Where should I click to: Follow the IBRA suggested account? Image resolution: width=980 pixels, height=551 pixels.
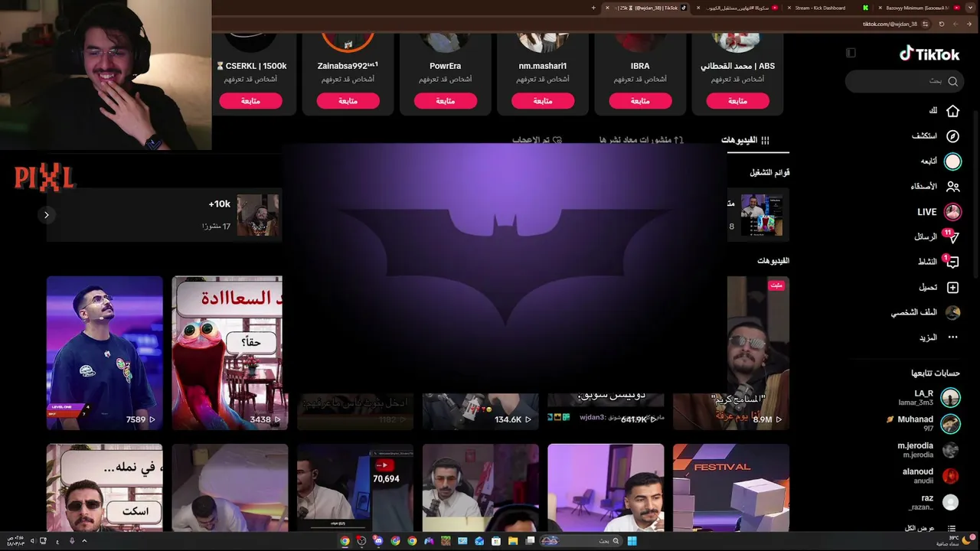coord(640,101)
